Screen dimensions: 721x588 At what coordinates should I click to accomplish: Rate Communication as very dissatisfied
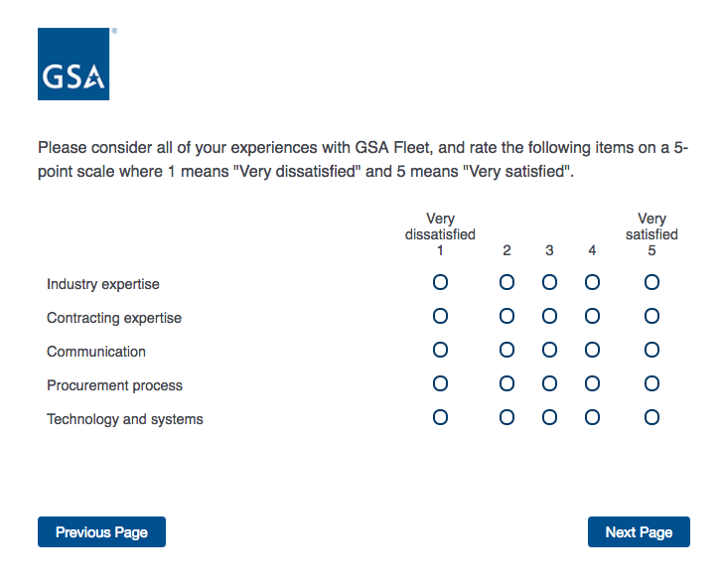coord(440,351)
